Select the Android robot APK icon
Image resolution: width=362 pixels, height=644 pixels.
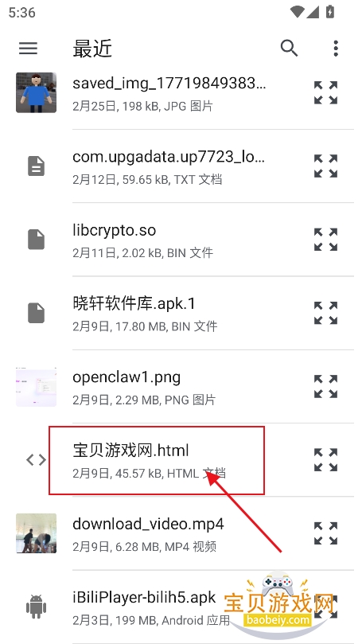pos(36,607)
